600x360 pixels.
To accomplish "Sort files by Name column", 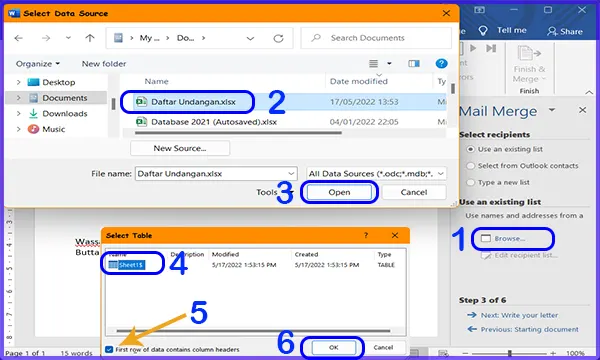I will pyautogui.click(x=156, y=81).
